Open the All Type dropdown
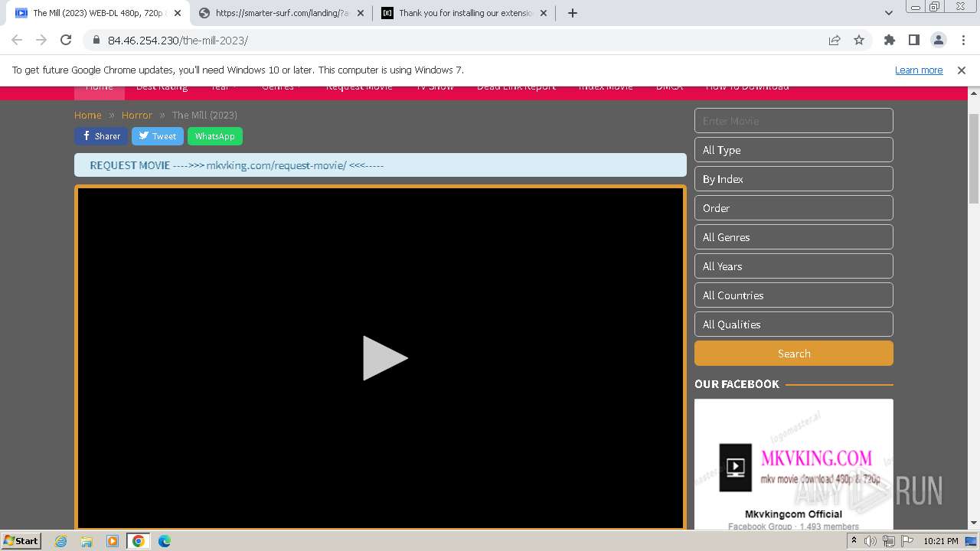The width and height of the screenshot is (980, 551). click(x=794, y=150)
